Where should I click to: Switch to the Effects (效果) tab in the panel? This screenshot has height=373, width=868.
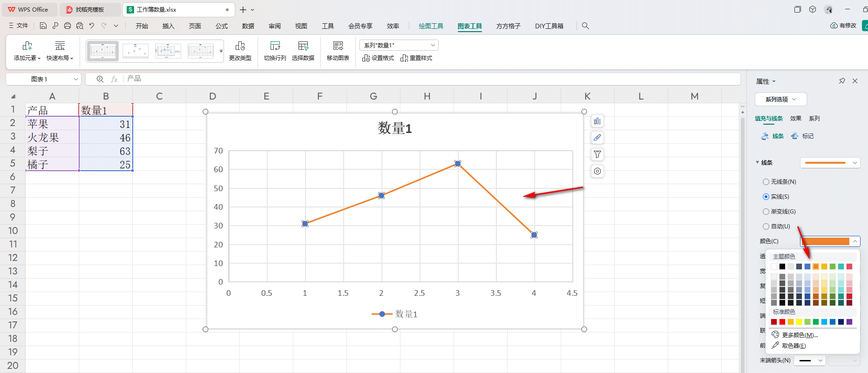pos(796,119)
